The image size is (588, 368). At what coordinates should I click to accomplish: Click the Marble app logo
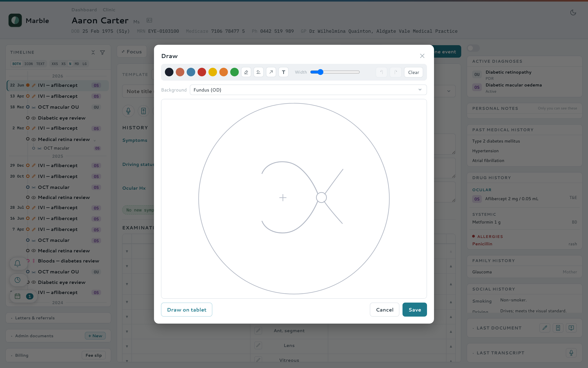pyautogui.click(x=15, y=20)
